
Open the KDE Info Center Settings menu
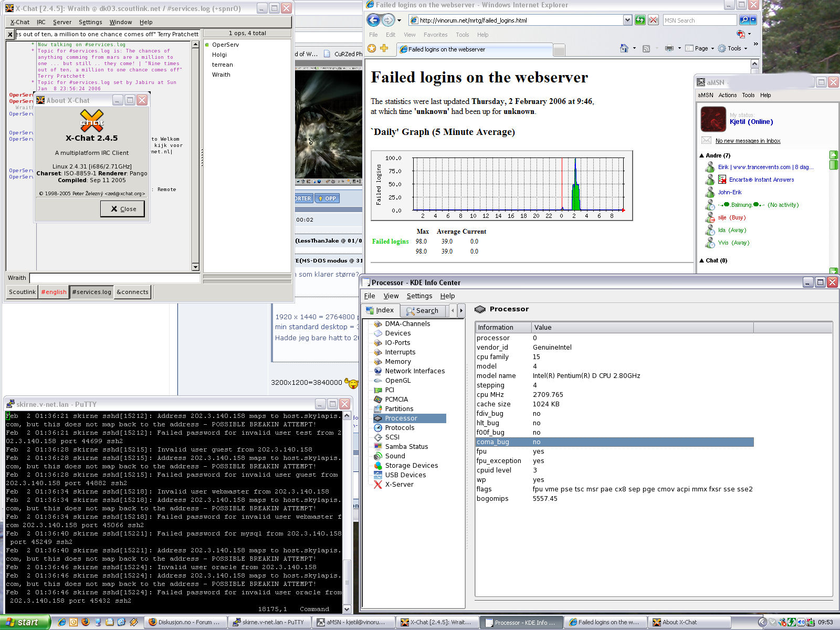419,296
